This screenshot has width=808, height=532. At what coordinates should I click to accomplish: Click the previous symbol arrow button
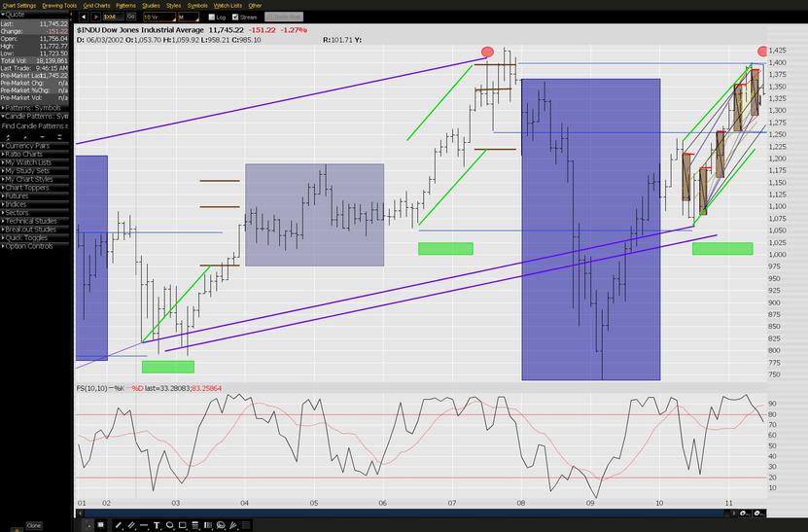tap(84, 17)
